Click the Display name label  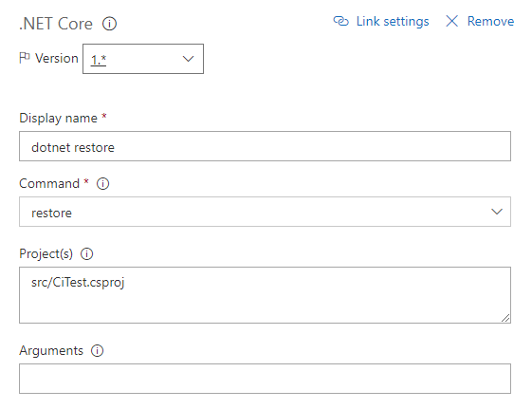pos(59,118)
